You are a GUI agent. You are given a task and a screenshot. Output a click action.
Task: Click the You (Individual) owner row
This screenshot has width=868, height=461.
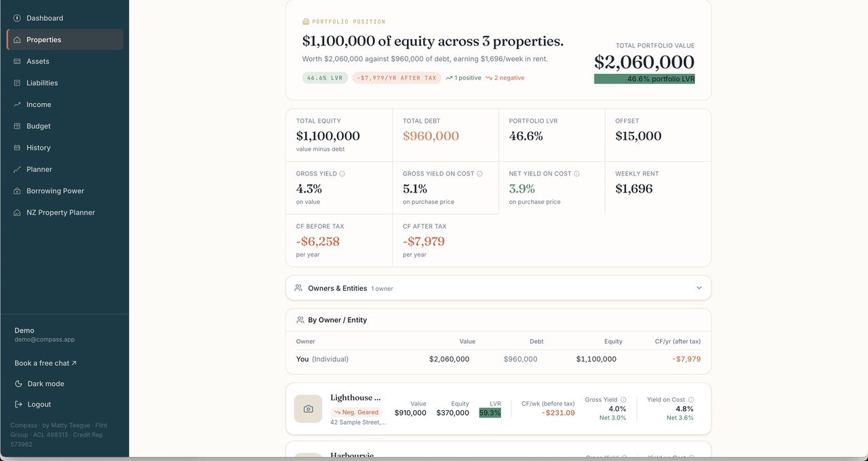tap(498, 359)
